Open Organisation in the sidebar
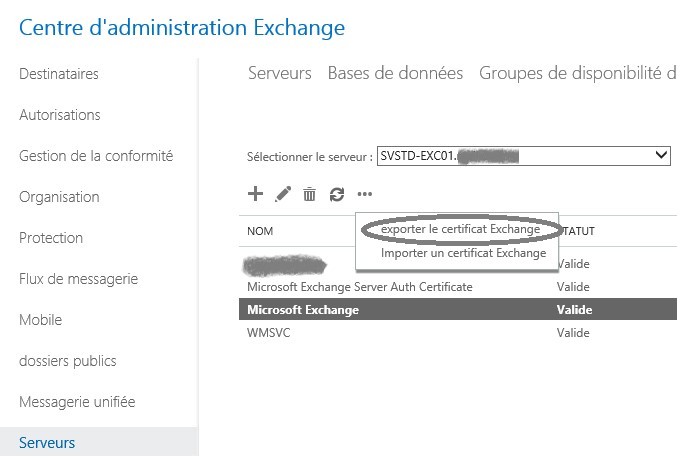This screenshot has height=456, width=677. [59, 197]
